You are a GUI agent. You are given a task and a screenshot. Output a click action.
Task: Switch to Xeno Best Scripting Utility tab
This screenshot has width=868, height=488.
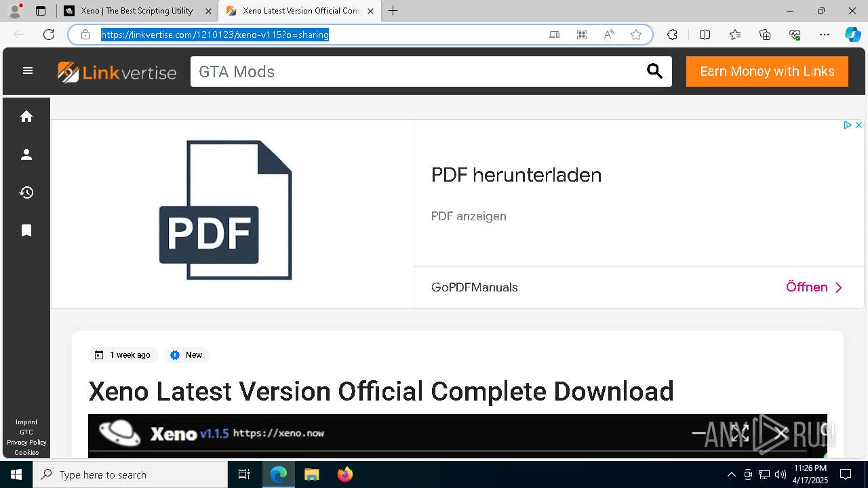click(x=138, y=11)
